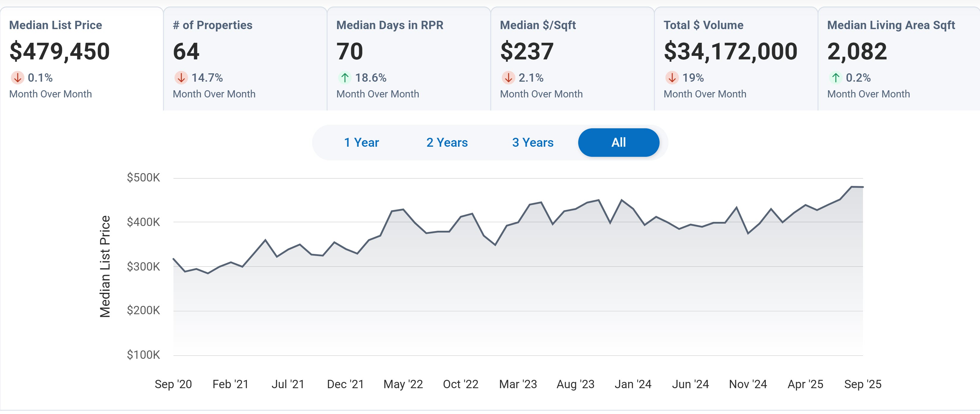980x414 pixels.
Task: Click red down arrow under Median List Price
Action: 17,78
